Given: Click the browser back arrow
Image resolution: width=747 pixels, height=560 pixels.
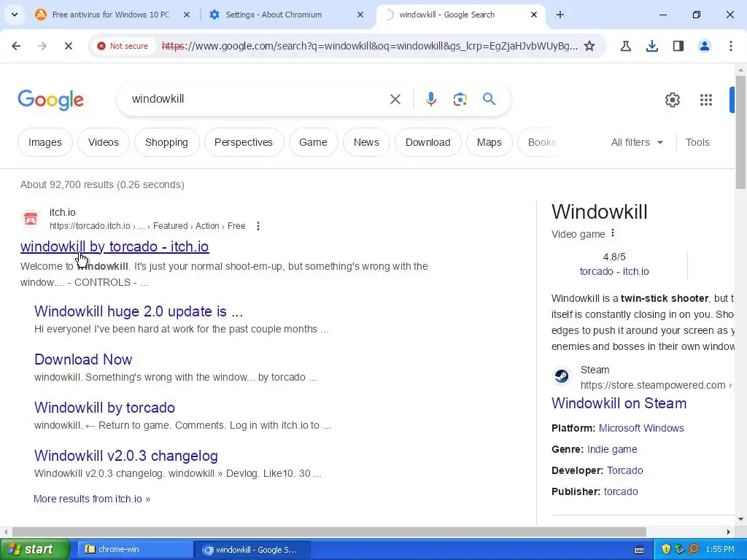Looking at the screenshot, I should [x=16, y=46].
